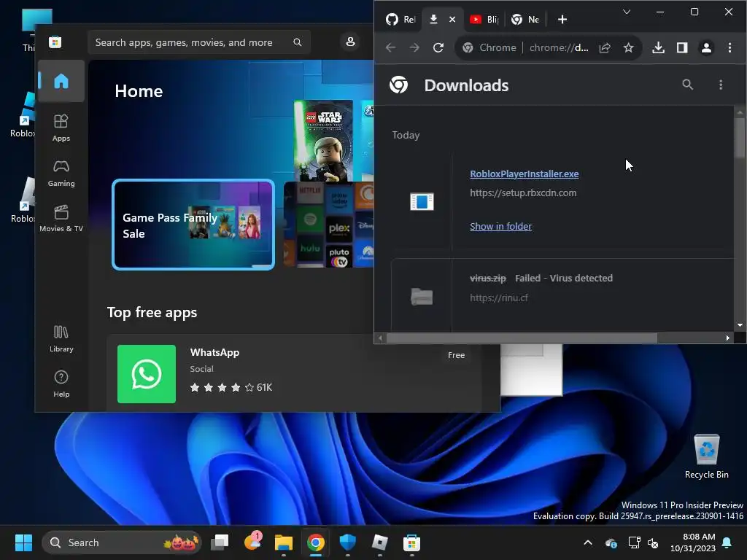
Task: Click scrollbar down arrow in Downloads
Action: point(740,325)
